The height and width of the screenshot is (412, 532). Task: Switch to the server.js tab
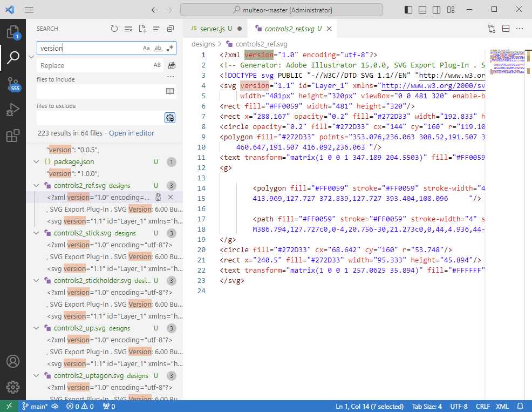[x=216, y=29]
